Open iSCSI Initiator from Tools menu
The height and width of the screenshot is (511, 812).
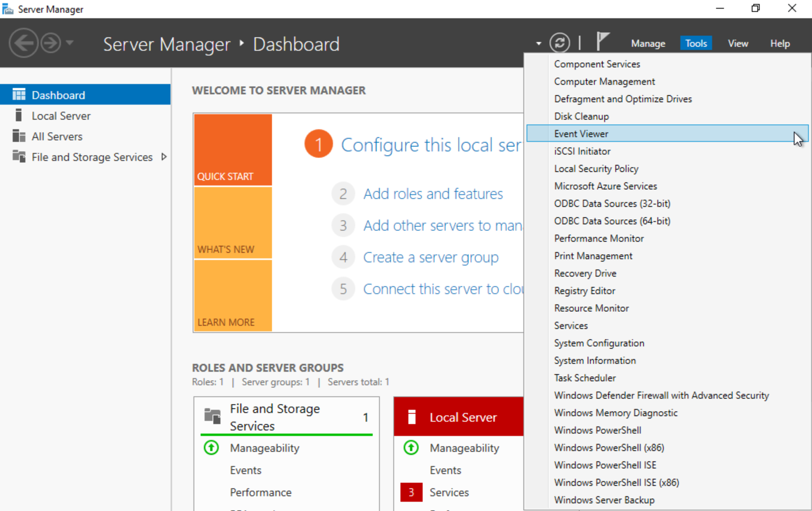coord(667,151)
